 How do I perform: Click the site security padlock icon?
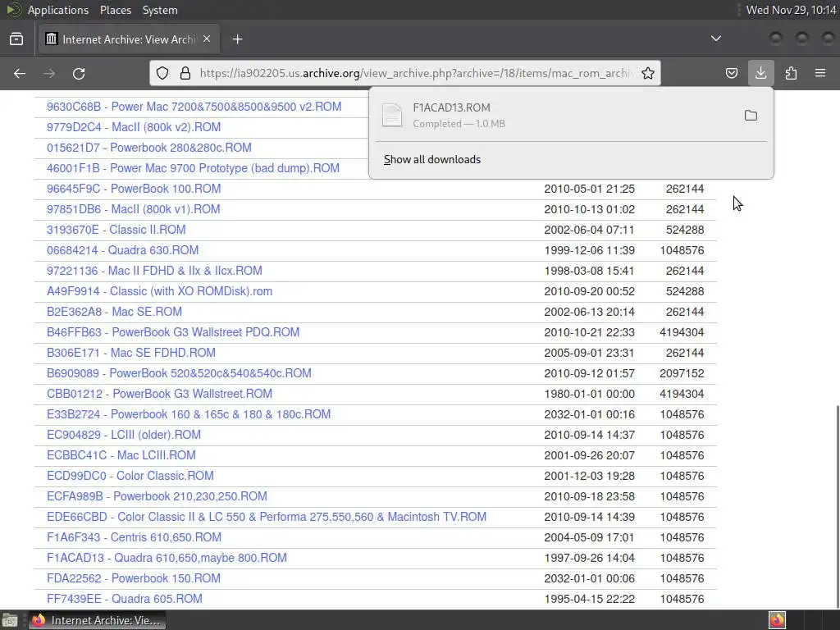(185, 73)
